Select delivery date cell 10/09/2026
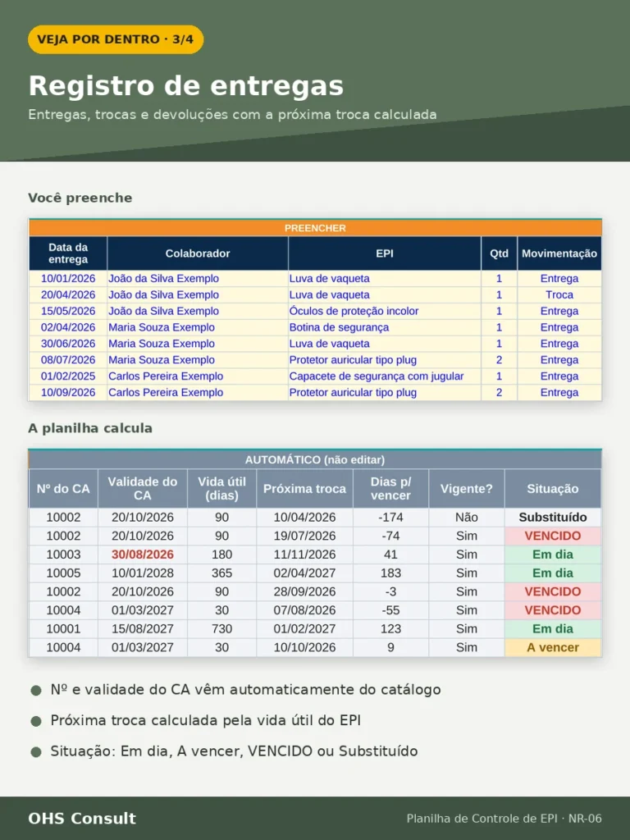Screen dimensions: 630x840 68,392
